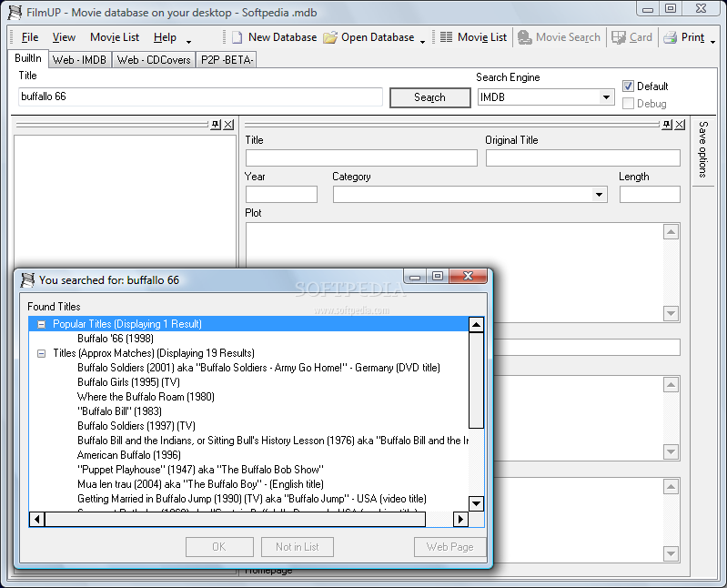Click results list horizontal scroll left arrow
The width and height of the screenshot is (727, 588).
[37, 519]
